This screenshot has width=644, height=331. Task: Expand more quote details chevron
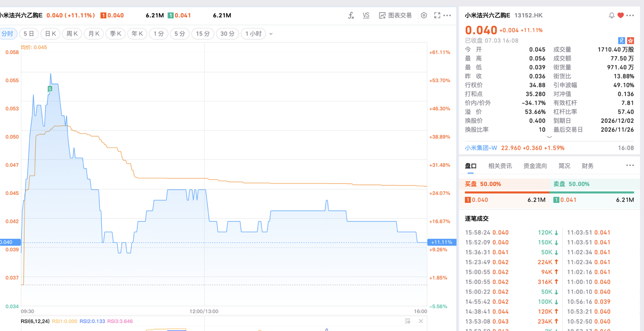point(549,137)
